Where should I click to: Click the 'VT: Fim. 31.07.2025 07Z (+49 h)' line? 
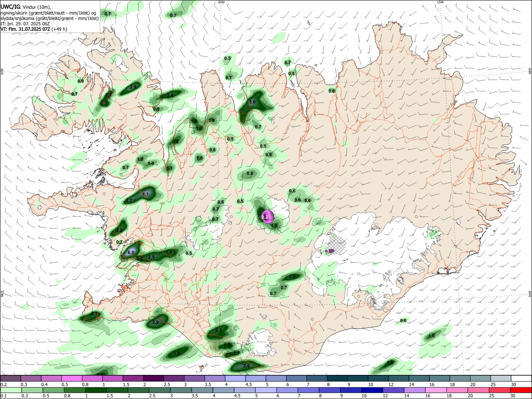click(x=34, y=29)
